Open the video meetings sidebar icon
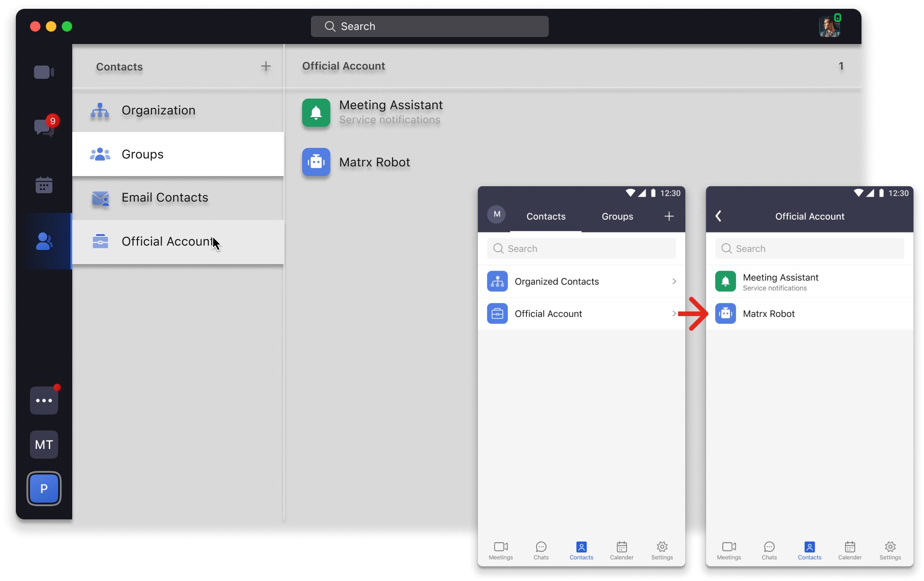The height and width of the screenshot is (581, 924). 44,72
